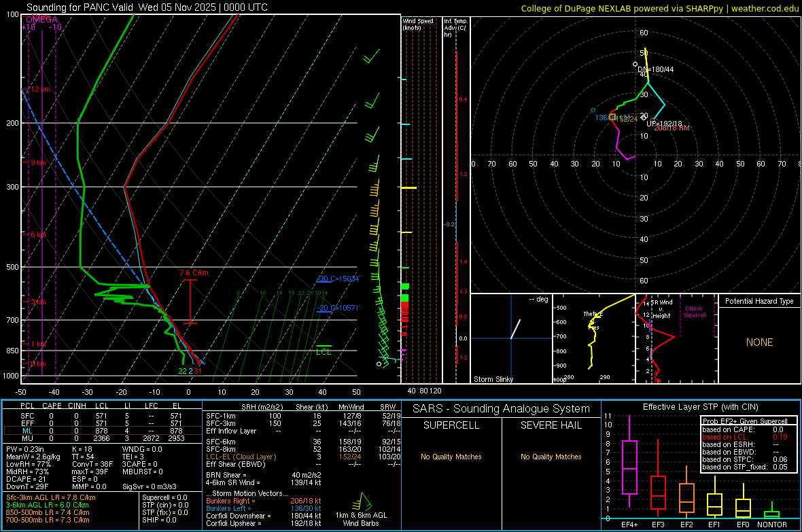This screenshot has height=532, width=802.
Task: Click the weather.cod.edu credit text
Action: click(765, 9)
